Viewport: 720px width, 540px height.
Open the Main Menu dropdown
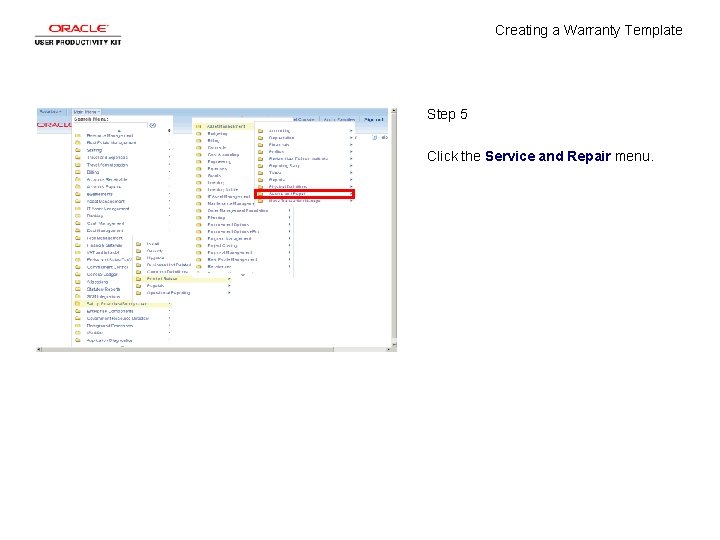point(86,112)
